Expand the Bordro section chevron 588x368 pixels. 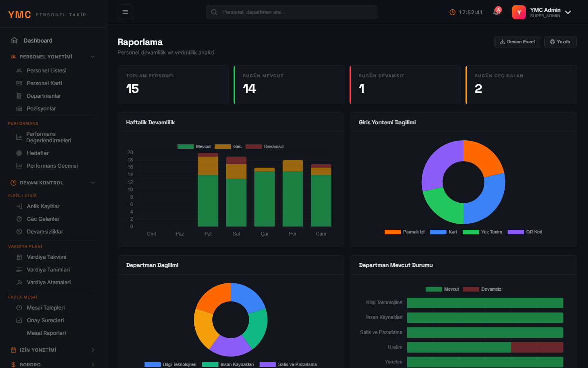[93, 365]
